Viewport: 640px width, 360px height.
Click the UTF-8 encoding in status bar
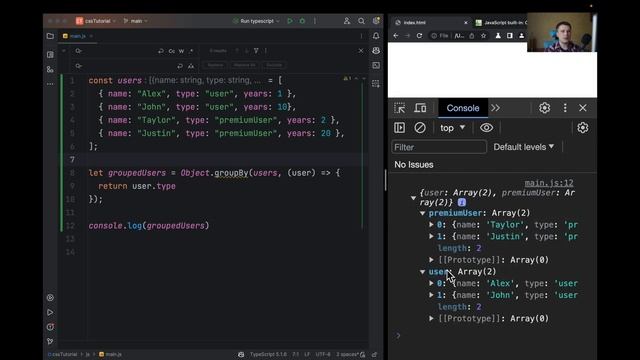(323, 354)
